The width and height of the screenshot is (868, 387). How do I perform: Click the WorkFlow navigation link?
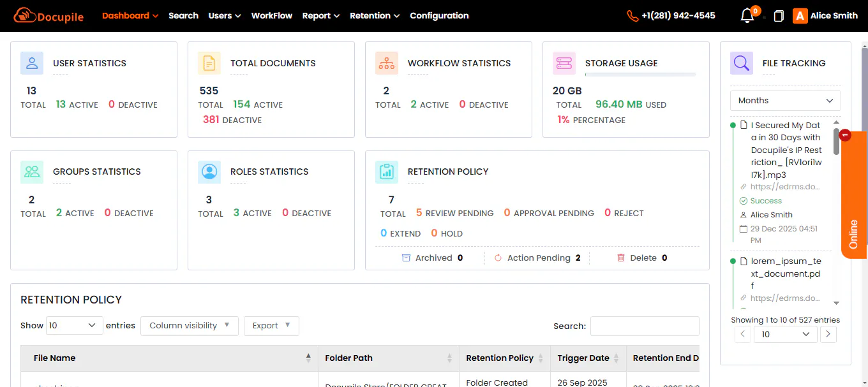pos(272,15)
